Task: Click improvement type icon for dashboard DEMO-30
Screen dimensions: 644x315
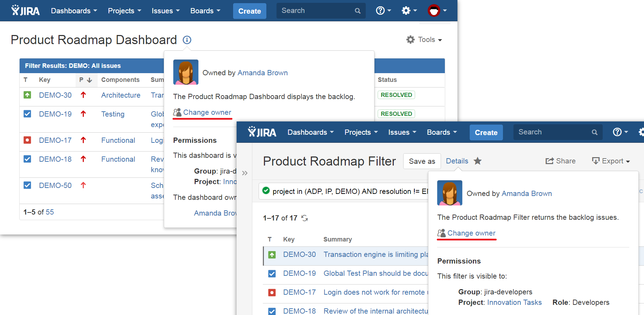Action: coord(27,95)
